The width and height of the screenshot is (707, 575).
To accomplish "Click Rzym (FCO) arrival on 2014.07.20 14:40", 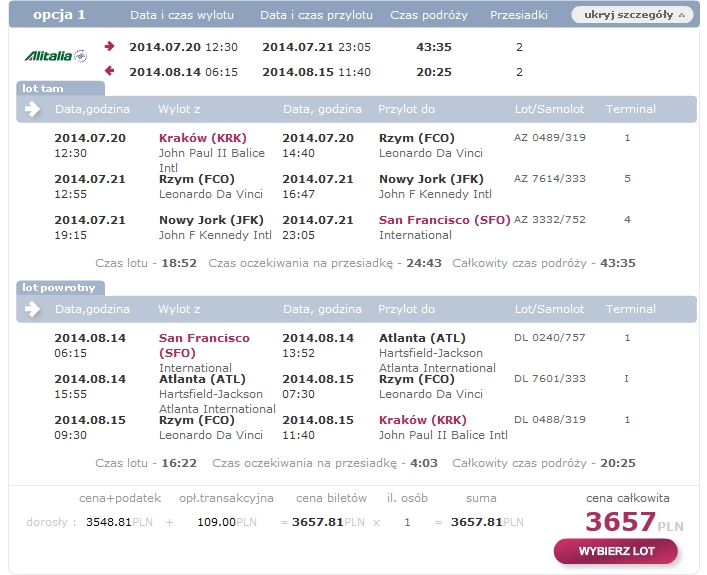I will 417,138.
